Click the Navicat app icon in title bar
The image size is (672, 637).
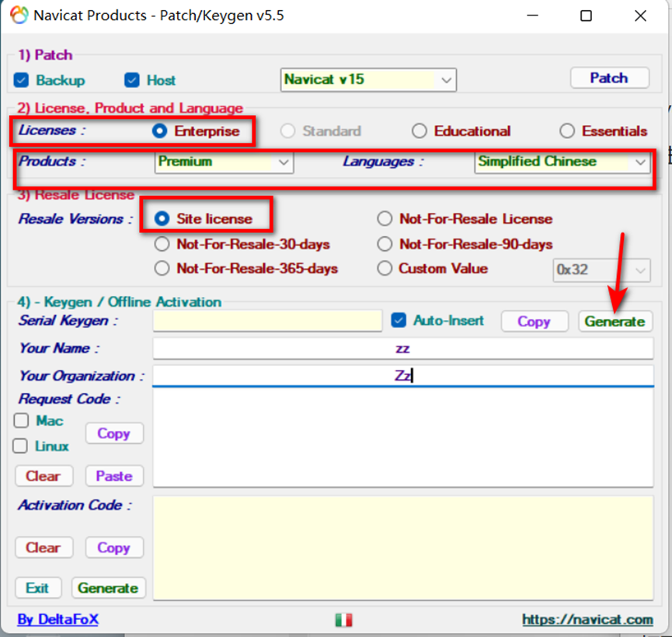click(x=19, y=15)
